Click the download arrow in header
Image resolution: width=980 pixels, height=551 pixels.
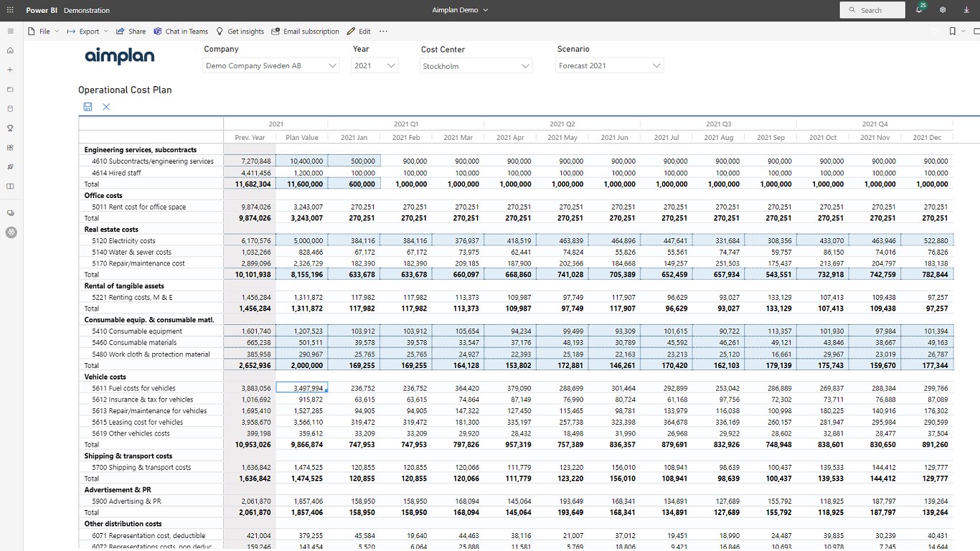[966, 10]
